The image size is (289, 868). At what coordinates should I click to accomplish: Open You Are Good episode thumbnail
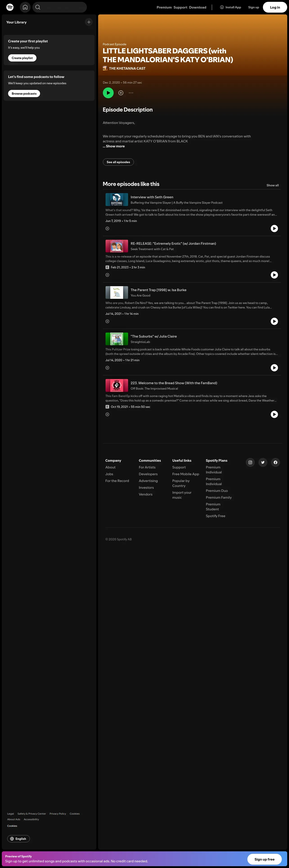pos(117,292)
